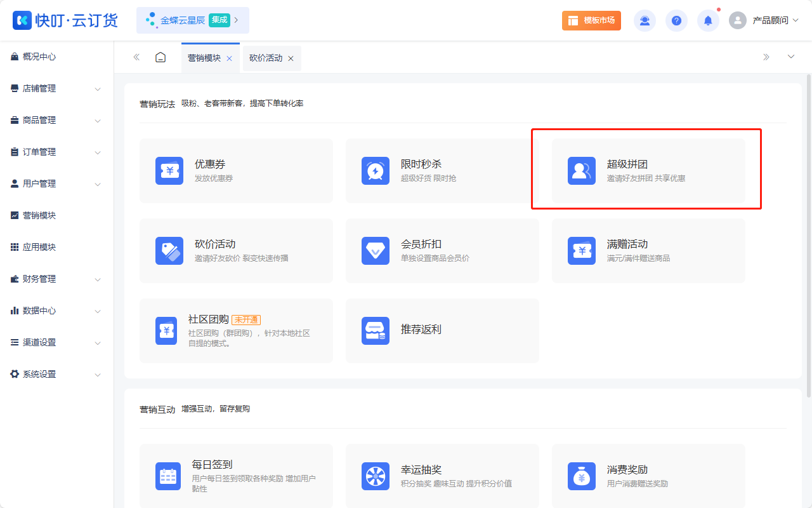
Task: Click the 优惠券 coupon icon
Action: (x=169, y=171)
